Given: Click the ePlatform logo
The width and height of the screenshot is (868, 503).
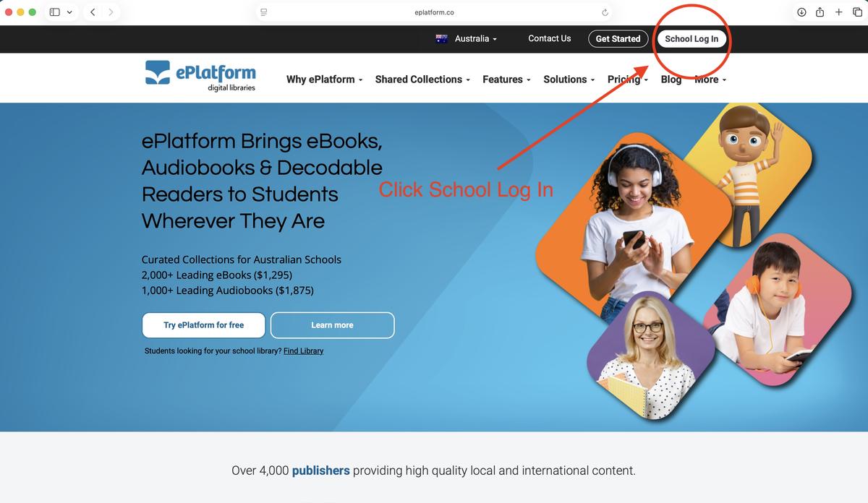Looking at the screenshot, I should 200,75.
